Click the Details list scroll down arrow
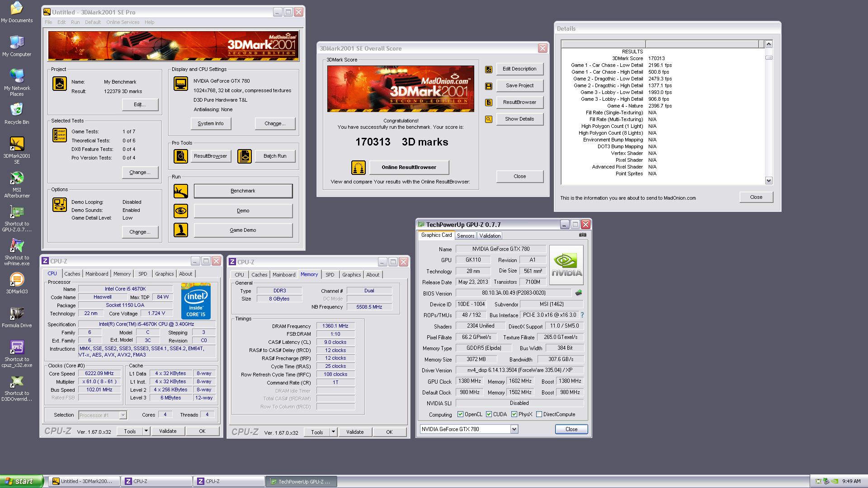Viewport: 868px width, 488px height. (x=769, y=181)
